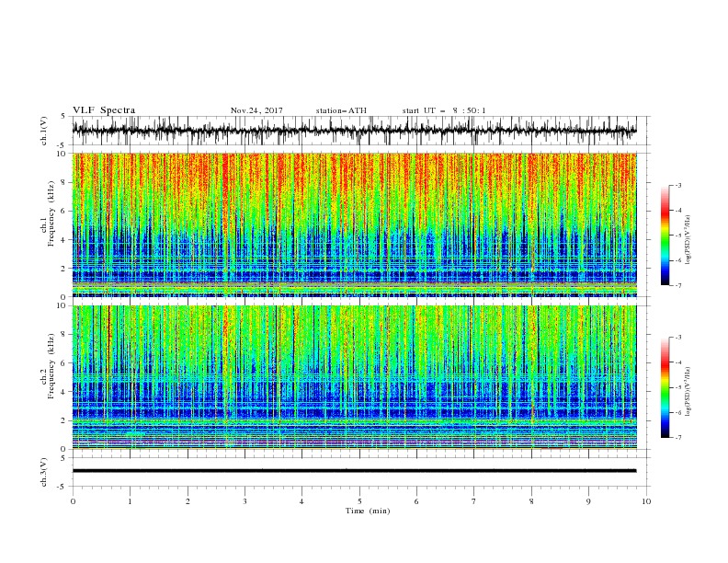Image resolution: width=728 pixels, height=563 pixels.
Task: Click the time axis tick label "10"
Action: (646, 501)
